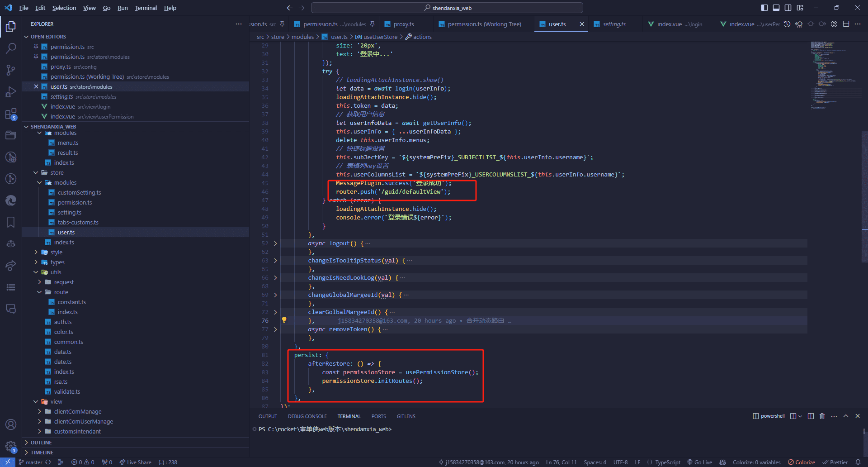Image resolution: width=868 pixels, height=467 pixels.
Task: Open validate.ts in the utils folder
Action: (x=67, y=391)
